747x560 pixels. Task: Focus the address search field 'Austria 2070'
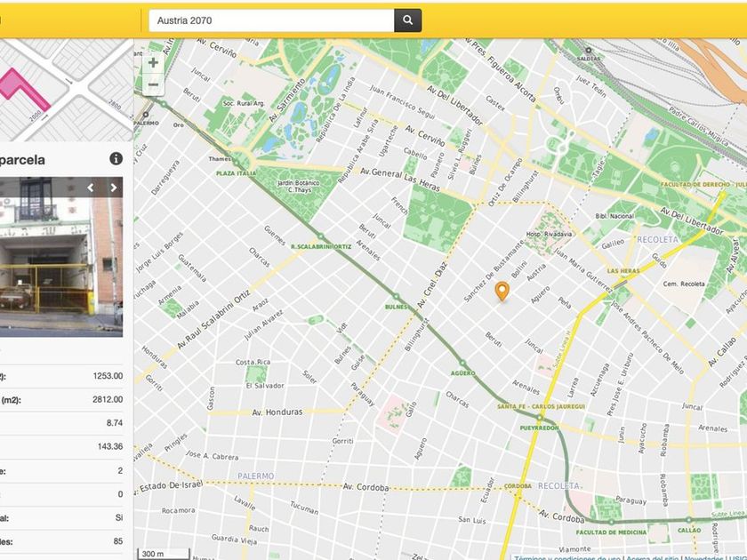[271, 20]
